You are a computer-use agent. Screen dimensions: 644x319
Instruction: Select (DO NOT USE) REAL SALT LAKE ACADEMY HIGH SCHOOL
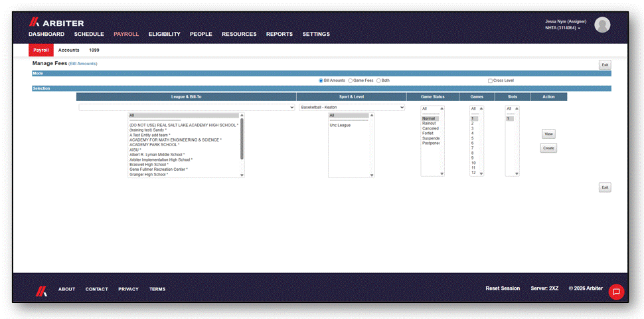184,125
